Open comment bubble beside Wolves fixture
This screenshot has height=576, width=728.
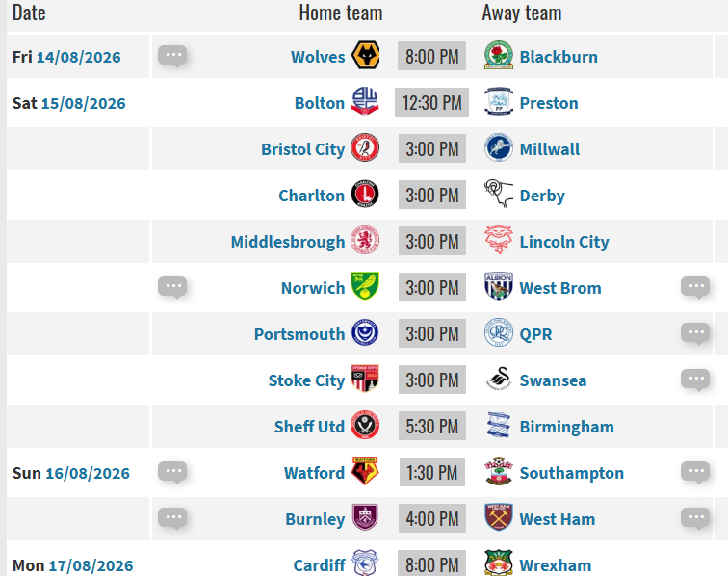(x=172, y=56)
